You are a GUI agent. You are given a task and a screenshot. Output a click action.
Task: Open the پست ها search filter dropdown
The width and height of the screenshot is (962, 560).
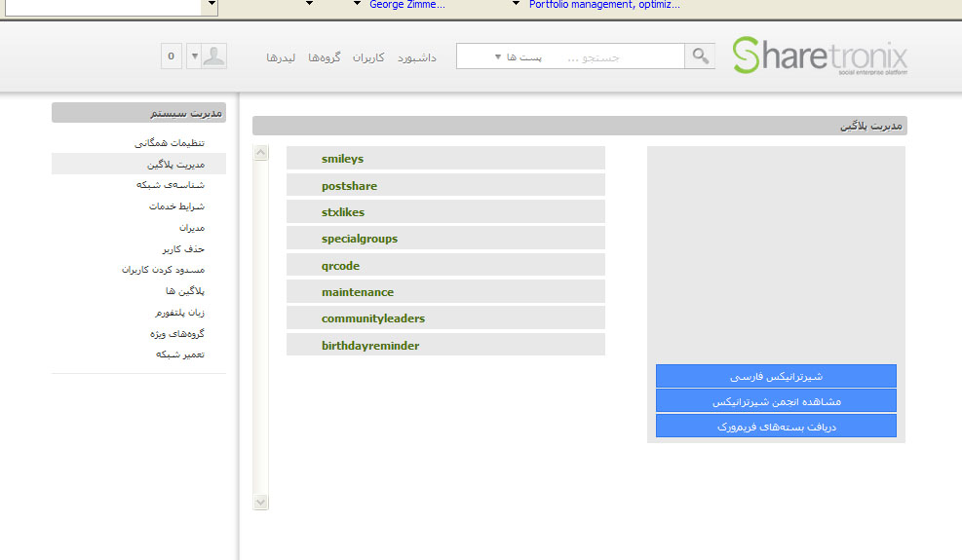pyautogui.click(x=519, y=57)
